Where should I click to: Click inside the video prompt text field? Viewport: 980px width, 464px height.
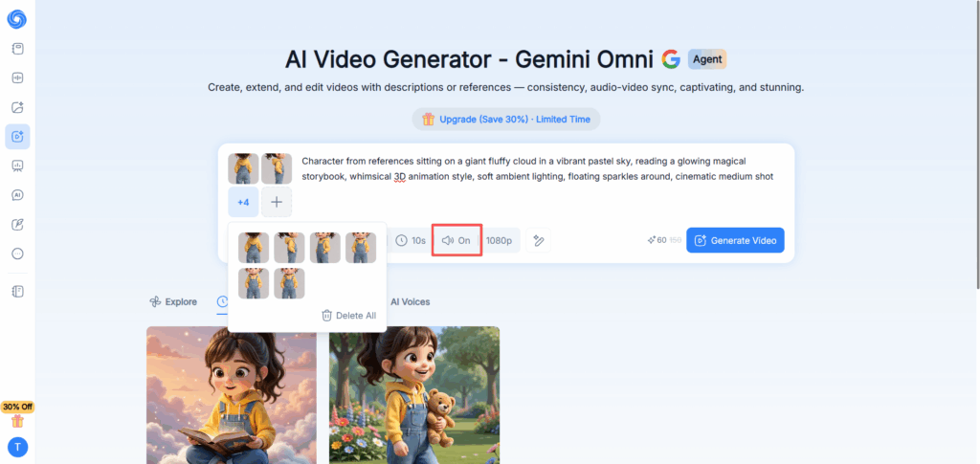(538, 168)
